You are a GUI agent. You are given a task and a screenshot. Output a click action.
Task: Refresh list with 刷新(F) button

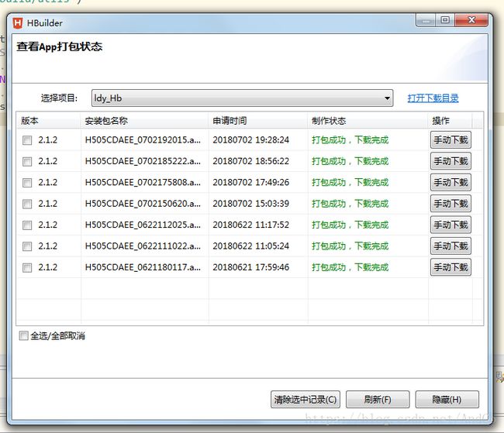378,399
